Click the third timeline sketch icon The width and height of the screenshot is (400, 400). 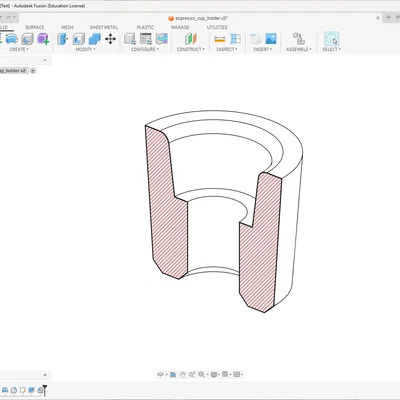(x=23, y=390)
